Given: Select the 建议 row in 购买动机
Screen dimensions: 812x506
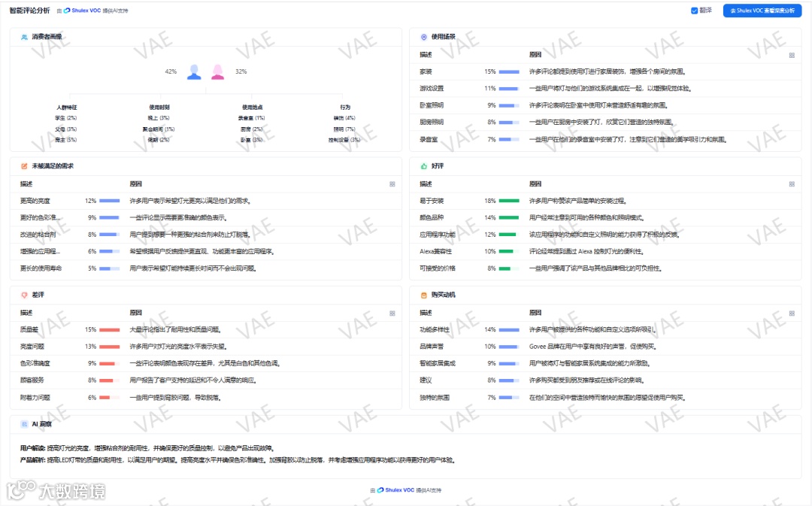Looking at the screenshot, I should 605,380.
